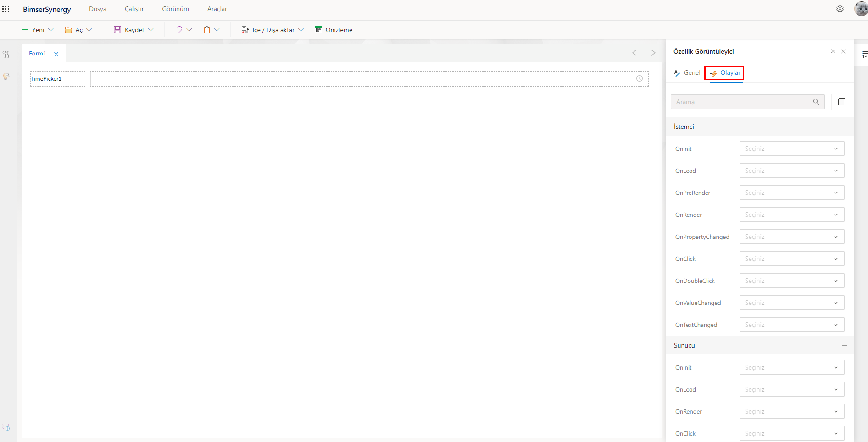Image resolution: width=868 pixels, height=442 pixels.
Task: Open the Dosya menu
Action: pyautogui.click(x=98, y=9)
